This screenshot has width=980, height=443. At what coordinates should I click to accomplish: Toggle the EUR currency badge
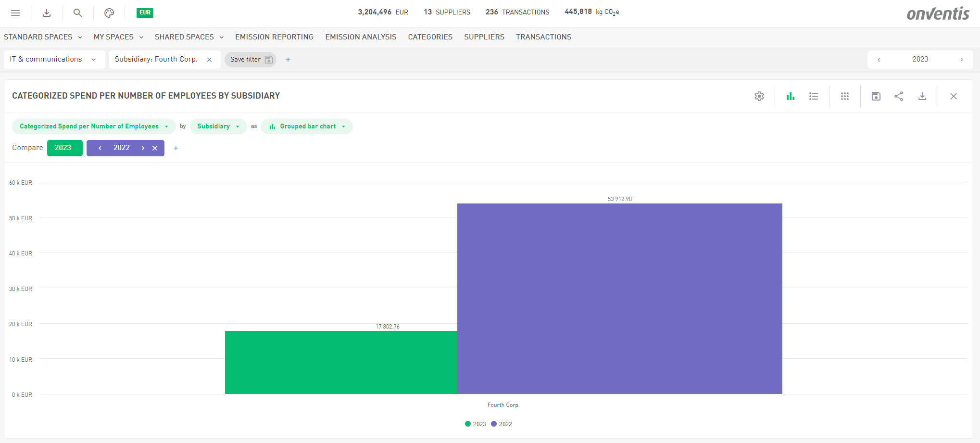coord(145,13)
